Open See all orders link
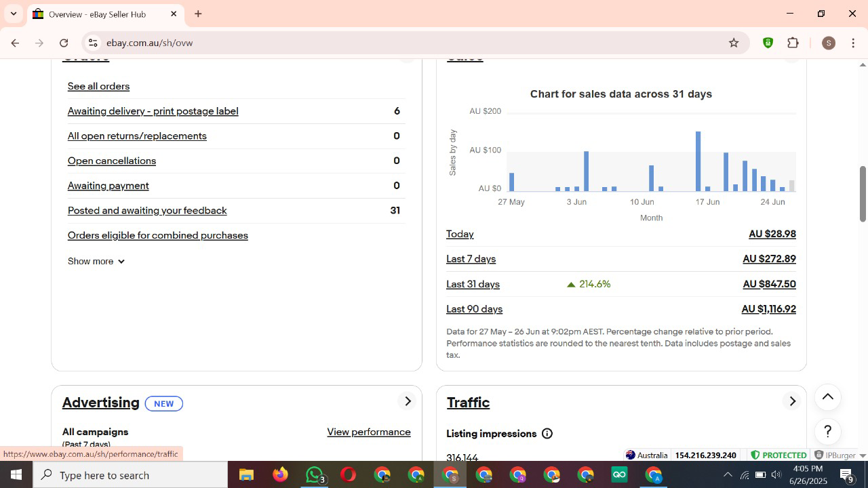The width and height of the screenshot is (868, 488). coord(98,86)
